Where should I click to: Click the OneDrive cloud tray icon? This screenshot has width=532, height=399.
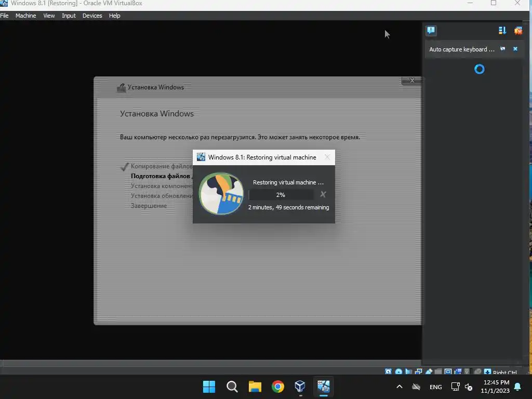tap(416, 387)
